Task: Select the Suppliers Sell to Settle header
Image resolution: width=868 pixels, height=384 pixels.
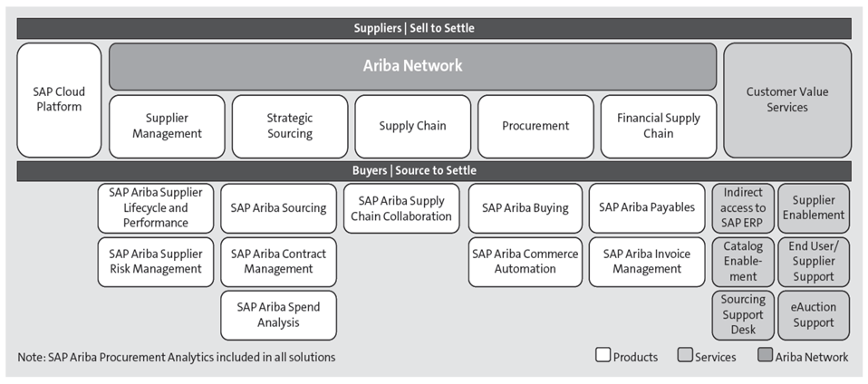Action: (x=434, y=28)
